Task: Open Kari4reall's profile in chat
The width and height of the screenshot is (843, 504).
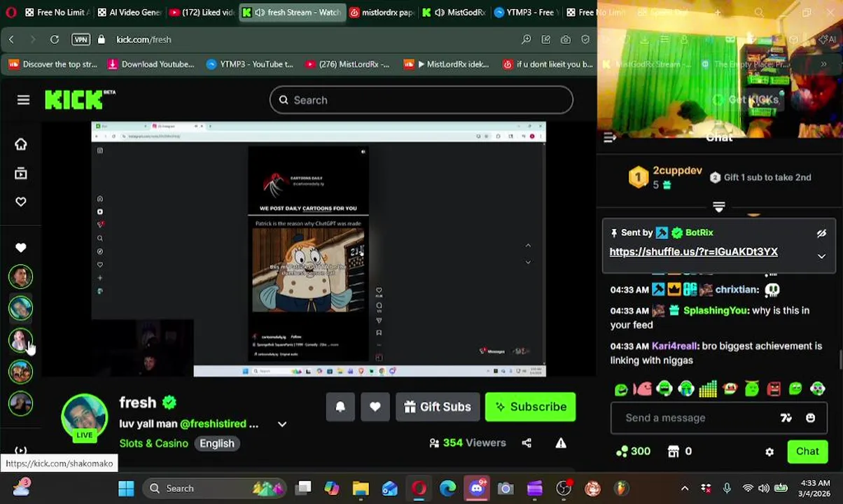Action: (x=675, y=346)
